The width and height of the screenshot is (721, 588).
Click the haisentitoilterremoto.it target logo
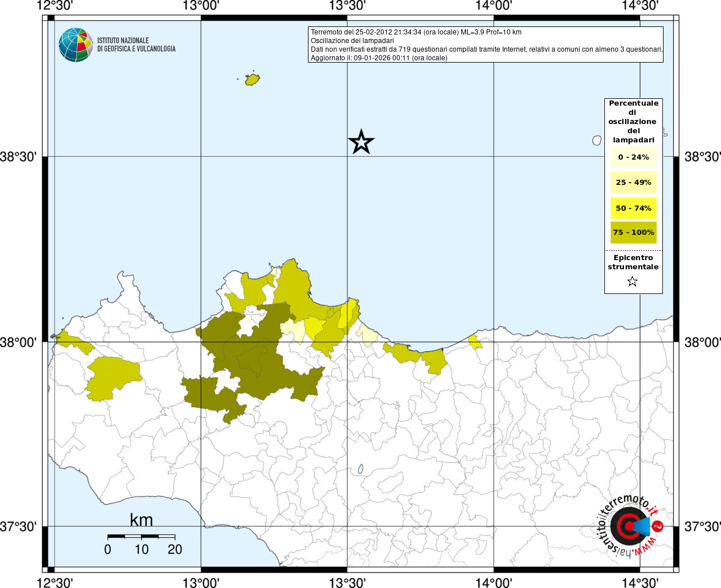[x=630, y=527]
